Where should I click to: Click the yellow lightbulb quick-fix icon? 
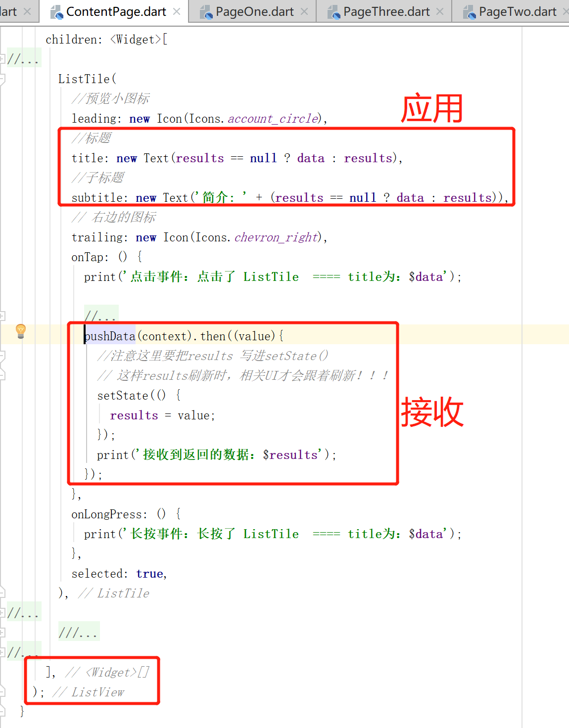click(21, 331)
